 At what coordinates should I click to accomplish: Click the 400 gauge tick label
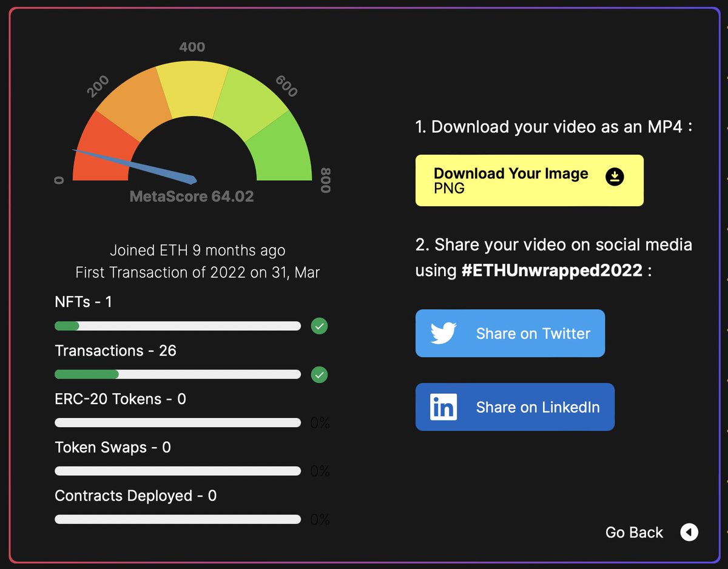(192, 47)
